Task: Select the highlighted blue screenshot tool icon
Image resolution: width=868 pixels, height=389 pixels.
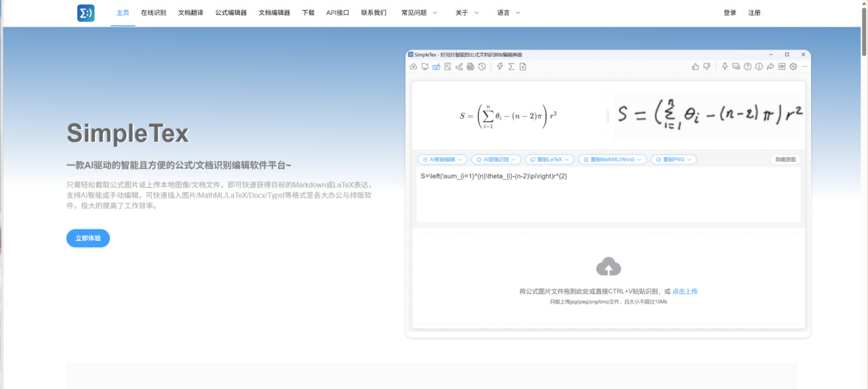Action: click(x=436, y=67)
